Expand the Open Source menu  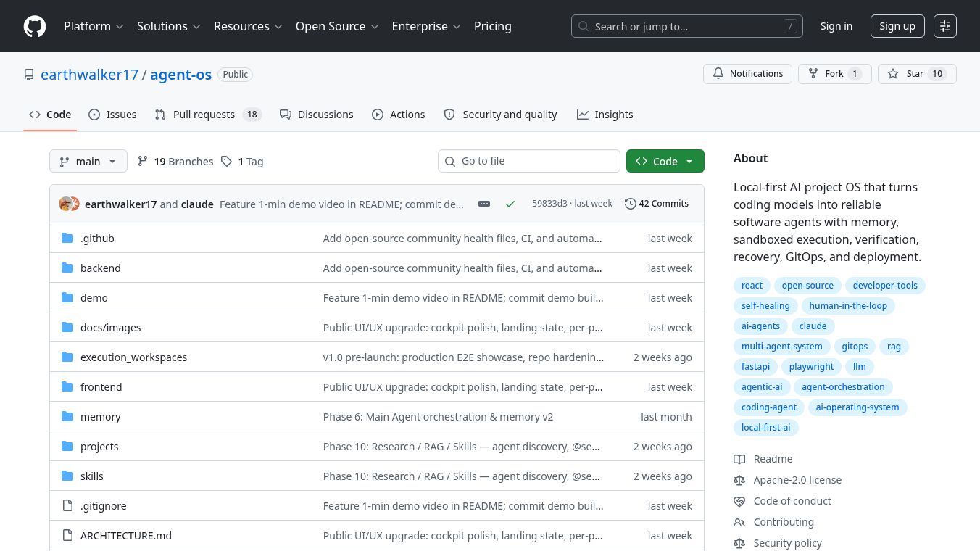[x=337, y=26]
